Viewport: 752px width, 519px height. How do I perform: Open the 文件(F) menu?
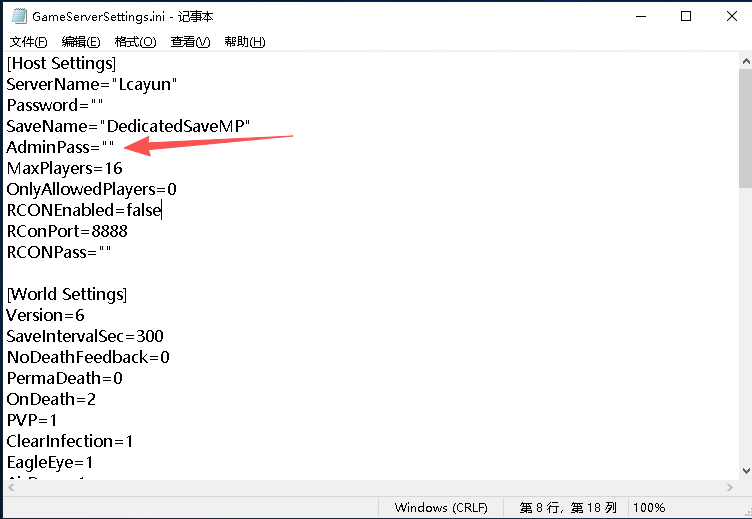[28, 42]
